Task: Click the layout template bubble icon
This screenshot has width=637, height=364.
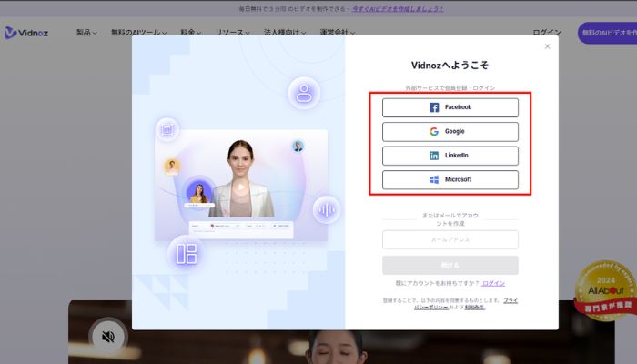Action: coord(187,254)
